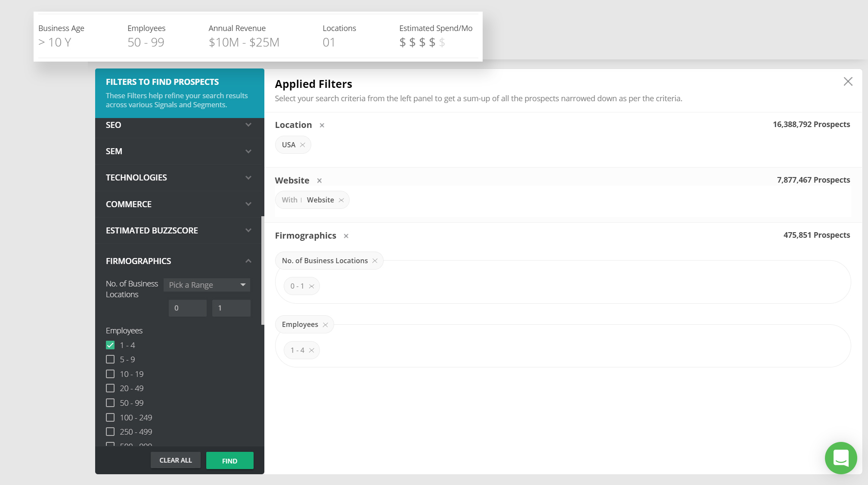Click the Website filter remove icon
This screenshot has width=868, height=485.
pyautogui.click(x=319, y=180)
